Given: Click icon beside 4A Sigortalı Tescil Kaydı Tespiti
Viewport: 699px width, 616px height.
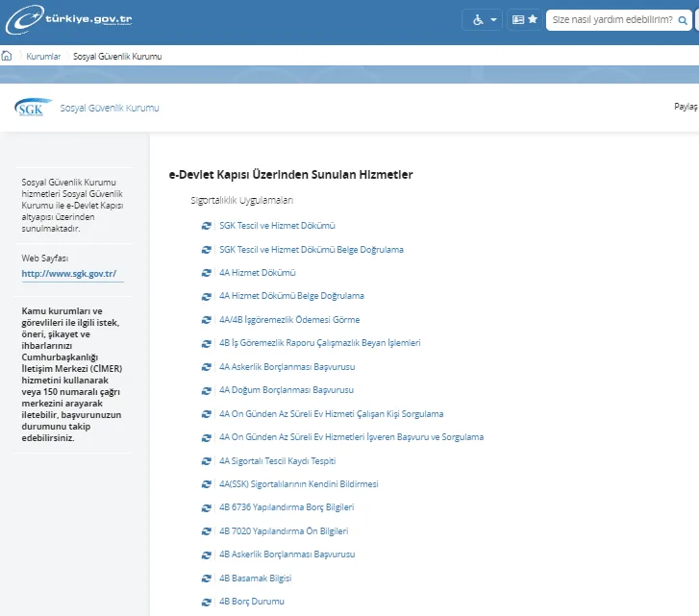Looking at the screenshot, I should (x=207, y=461).
